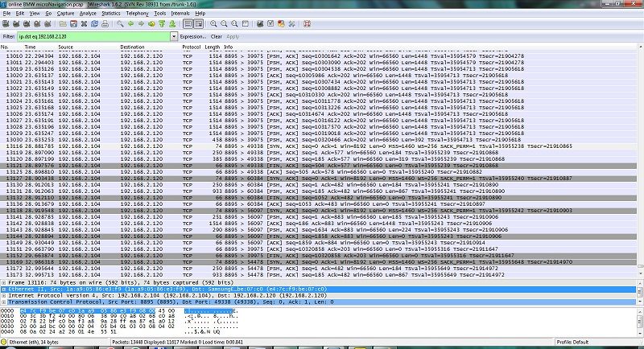Sort by Destination column header
644x349 pixels.
[x=150, y=47]
